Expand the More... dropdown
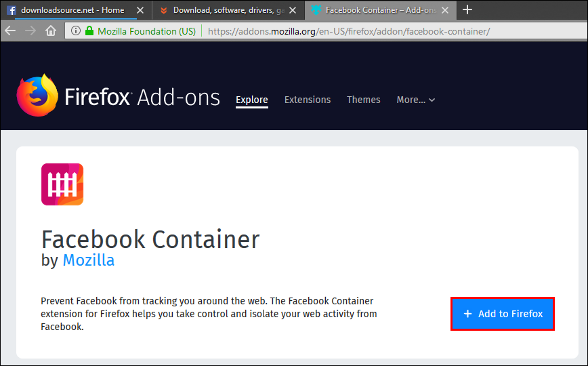The image size is (588, 366). click(415, 100)
